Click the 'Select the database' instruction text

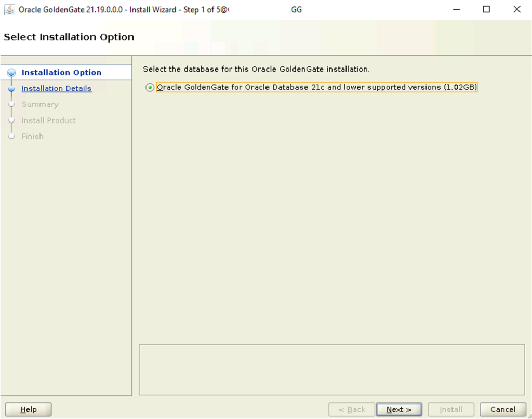tap(256, 69)
